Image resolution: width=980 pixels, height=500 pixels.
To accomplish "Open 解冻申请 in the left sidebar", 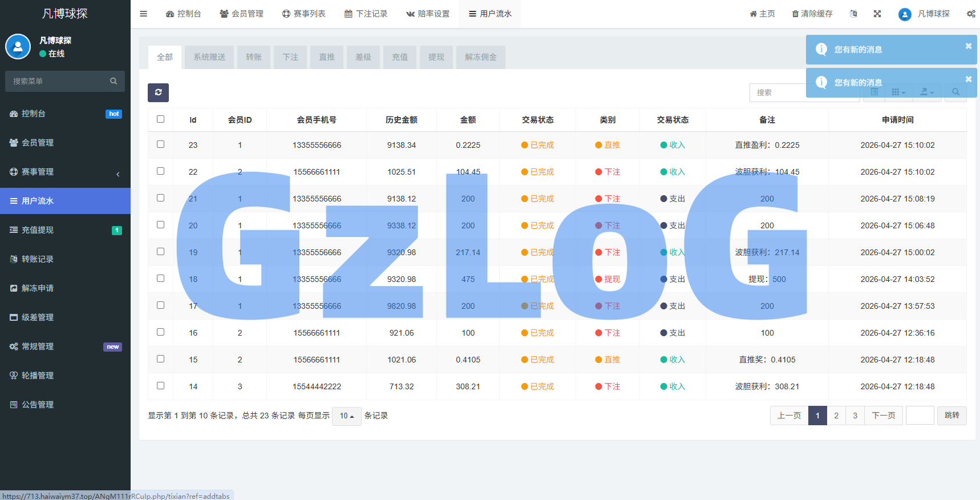I will pyautogui.click(x=65, y=288).
